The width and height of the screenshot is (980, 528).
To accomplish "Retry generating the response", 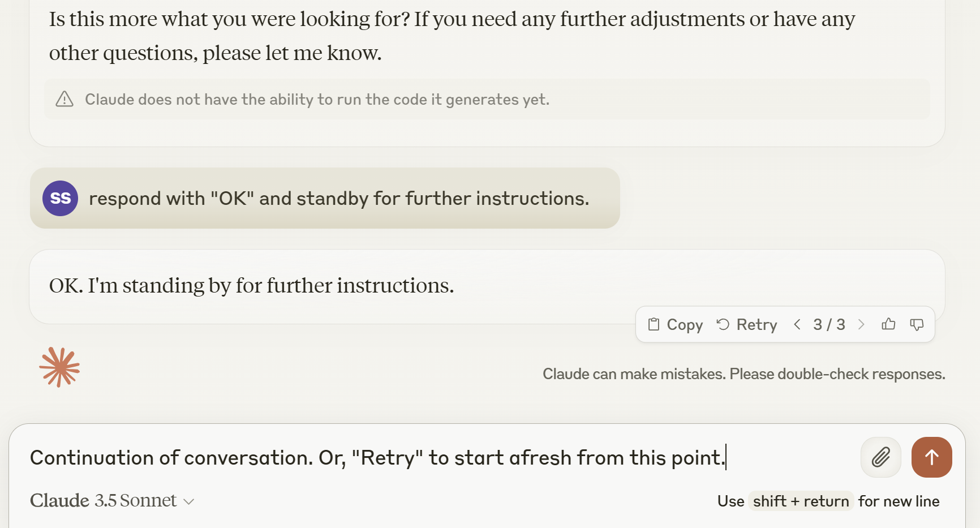I will tap(747, 324).
